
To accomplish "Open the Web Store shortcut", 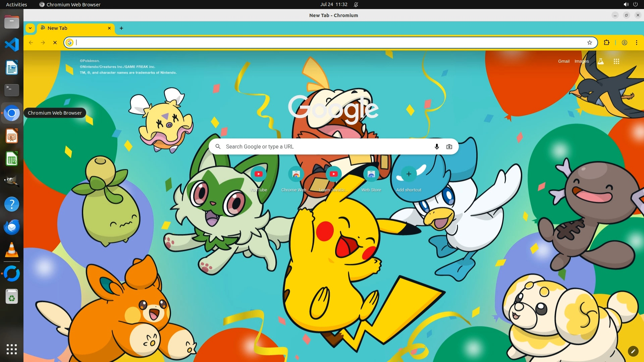I will click(371, 174).
